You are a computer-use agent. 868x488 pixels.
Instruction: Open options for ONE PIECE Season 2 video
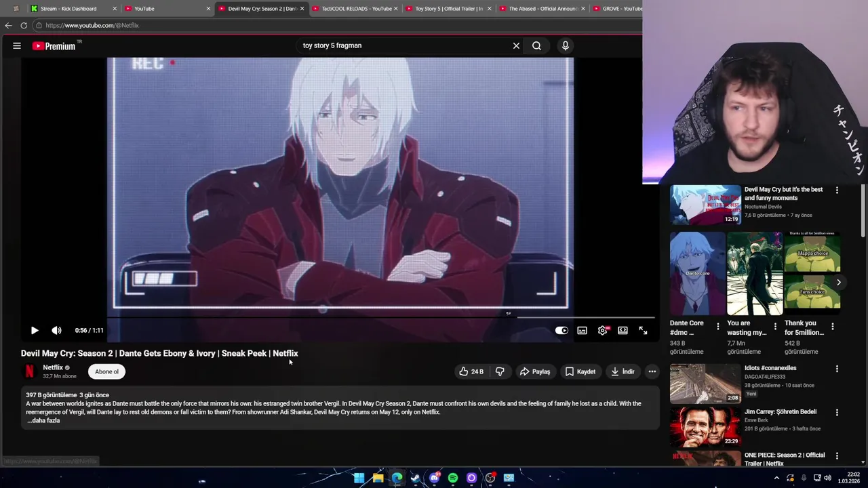click(837, 456)
